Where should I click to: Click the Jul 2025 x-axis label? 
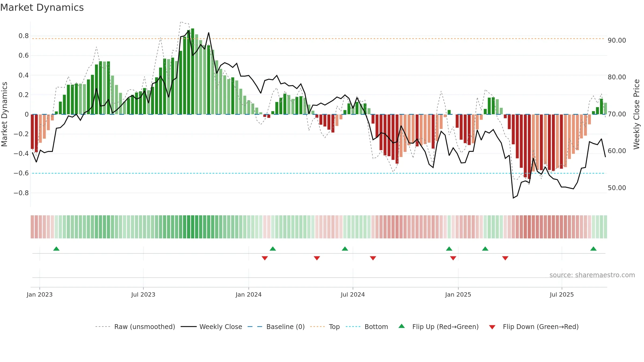pos(562,295)
